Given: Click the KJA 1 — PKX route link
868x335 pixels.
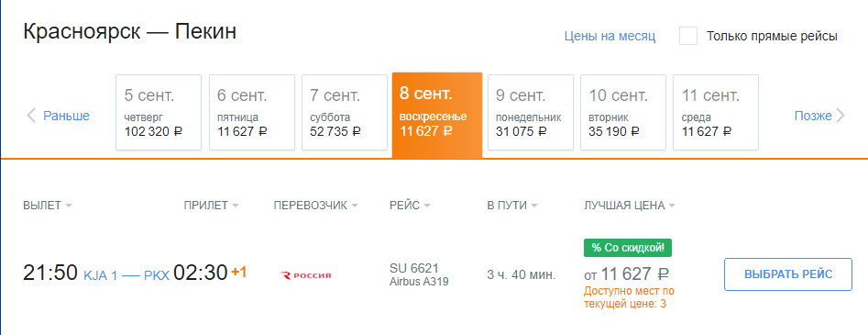Looking at the screenshot, I should pyautogui.click(x=126, y=275).
